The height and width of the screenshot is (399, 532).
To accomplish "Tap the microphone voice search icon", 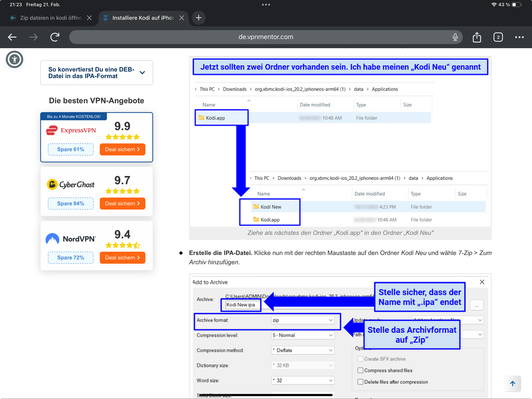I will pyautogui.click(x=455, y=37).
